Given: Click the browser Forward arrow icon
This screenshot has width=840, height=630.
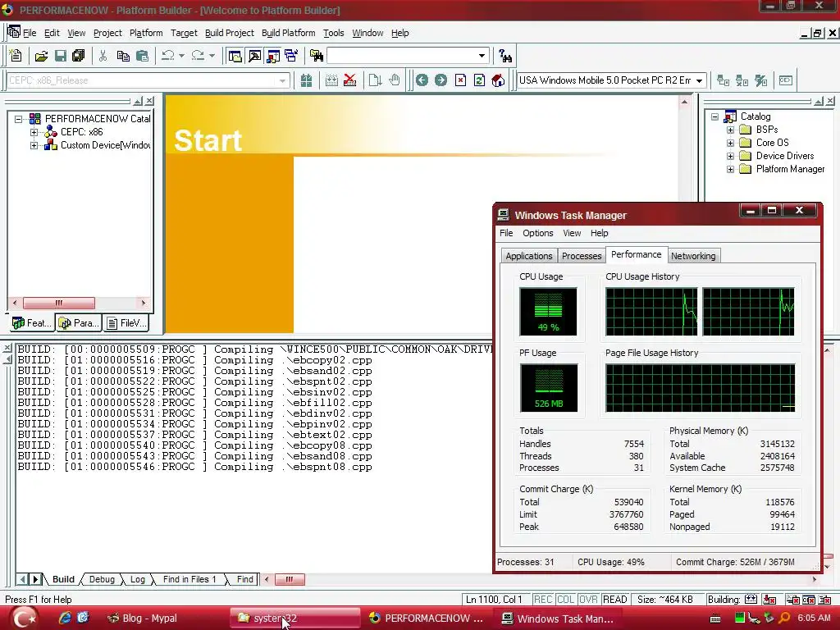Looking at the screenshot, I should 441,80.
